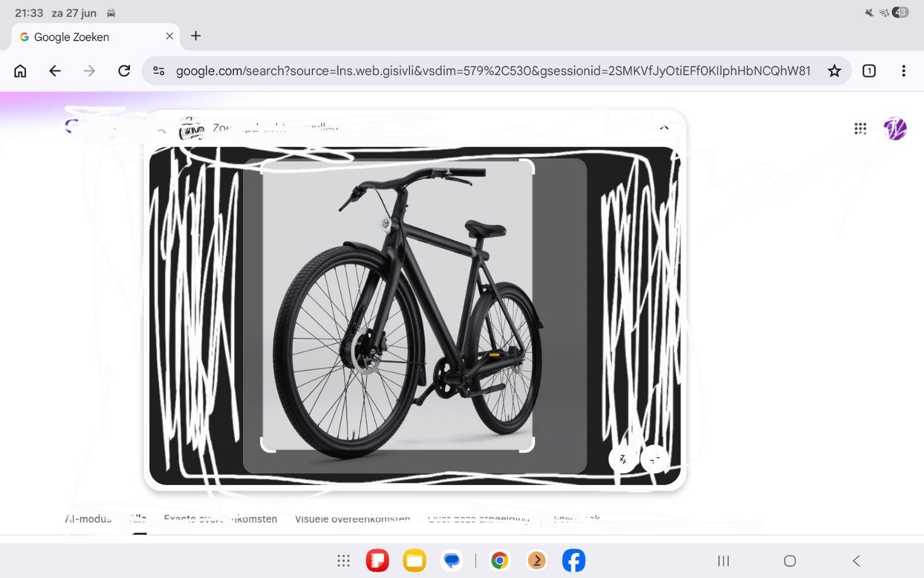Open the tab switcher showing 1 tab
Screen dimensions: 924x578
click(x=869, y=71)
